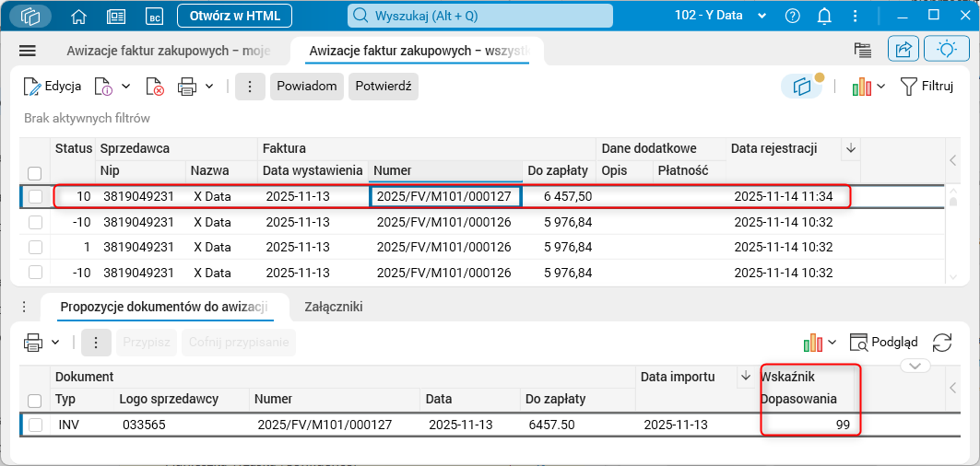Tick the checkbox for invoice 2025/FV/M101/000127
This screenshot has width=980, height=466.
[x=35, y=196]
